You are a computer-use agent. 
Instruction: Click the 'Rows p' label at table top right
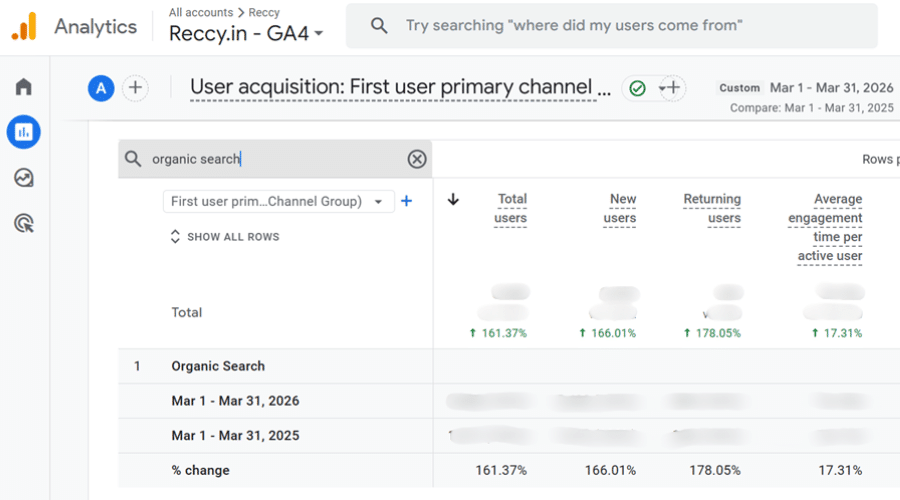(880, 160)
